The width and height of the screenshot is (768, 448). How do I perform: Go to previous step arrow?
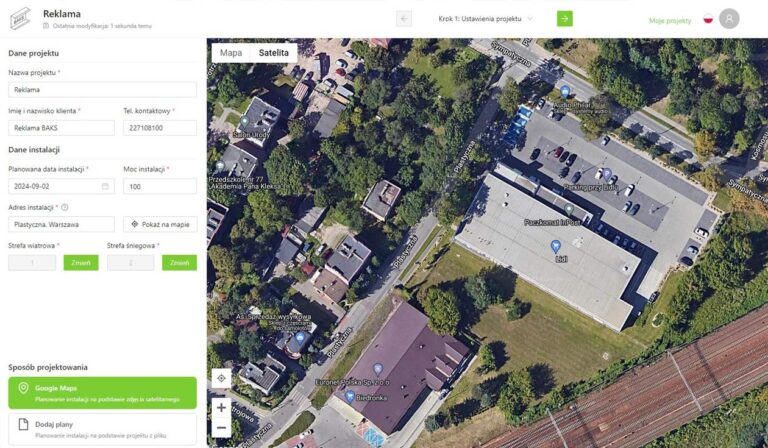(x=404, y=19)
